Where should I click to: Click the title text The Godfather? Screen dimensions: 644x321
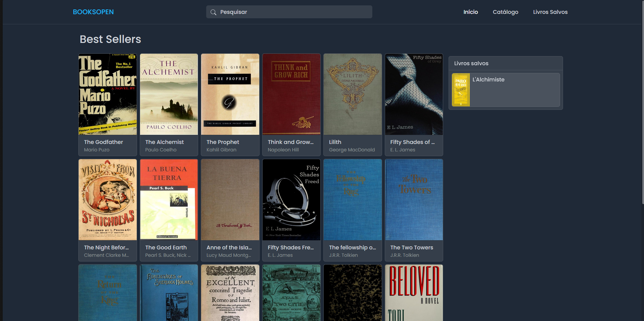click(103, 142)
